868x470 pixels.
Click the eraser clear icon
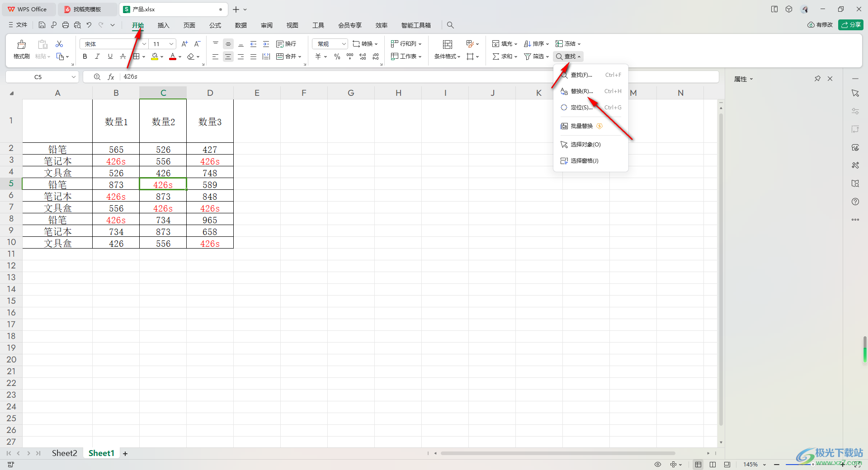click(x=191, y=56)
